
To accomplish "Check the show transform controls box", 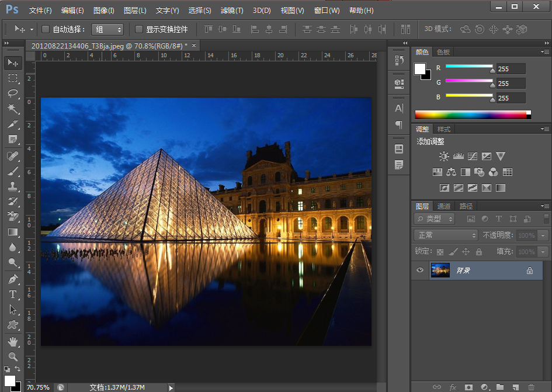I will (139, 29).
